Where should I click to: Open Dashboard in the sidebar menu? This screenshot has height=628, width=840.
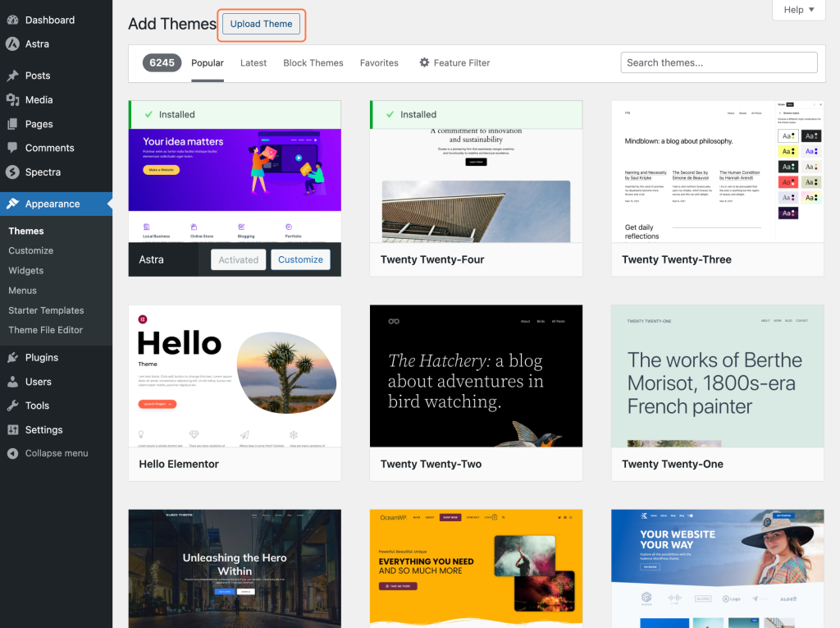[x=57, y=20]
